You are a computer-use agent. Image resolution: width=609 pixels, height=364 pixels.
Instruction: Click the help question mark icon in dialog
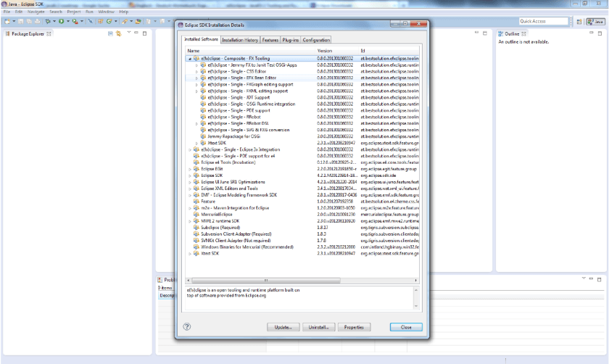(187, 327)
